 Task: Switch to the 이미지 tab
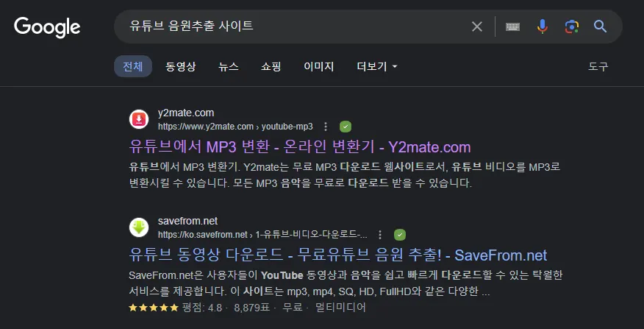(x=319, y=67)
